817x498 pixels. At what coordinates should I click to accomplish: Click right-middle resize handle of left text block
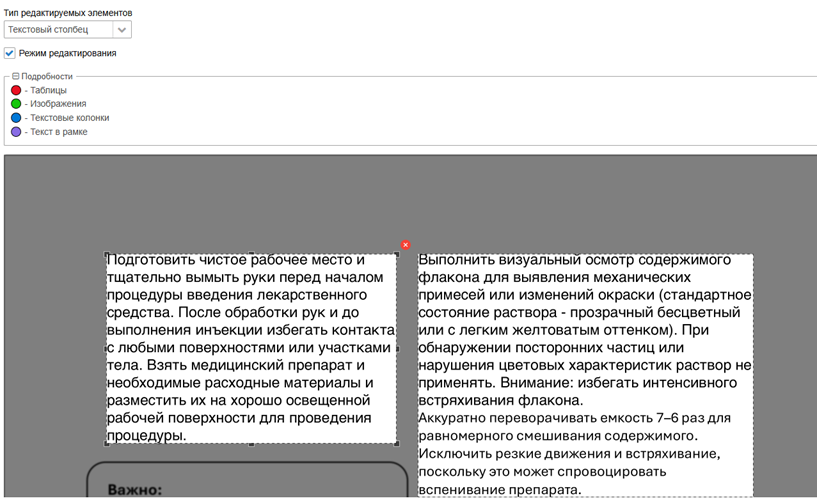pos(398,349)
